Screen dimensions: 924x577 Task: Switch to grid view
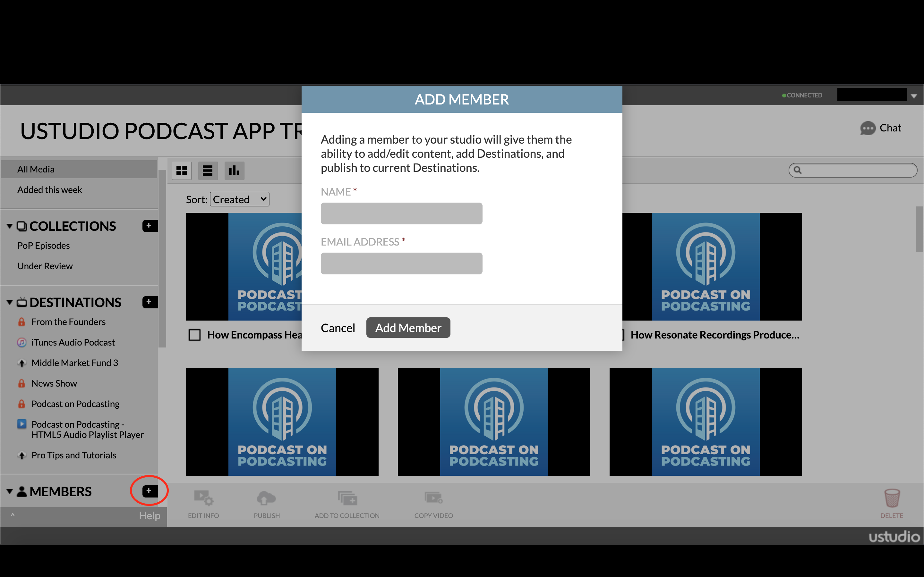tap(181, 170)
